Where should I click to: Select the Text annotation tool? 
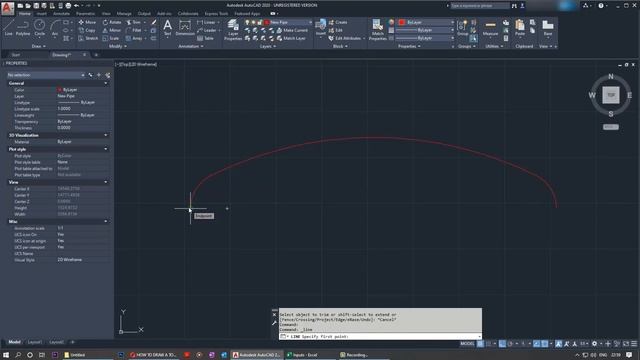pyautogui.click(x=167, y=28)
